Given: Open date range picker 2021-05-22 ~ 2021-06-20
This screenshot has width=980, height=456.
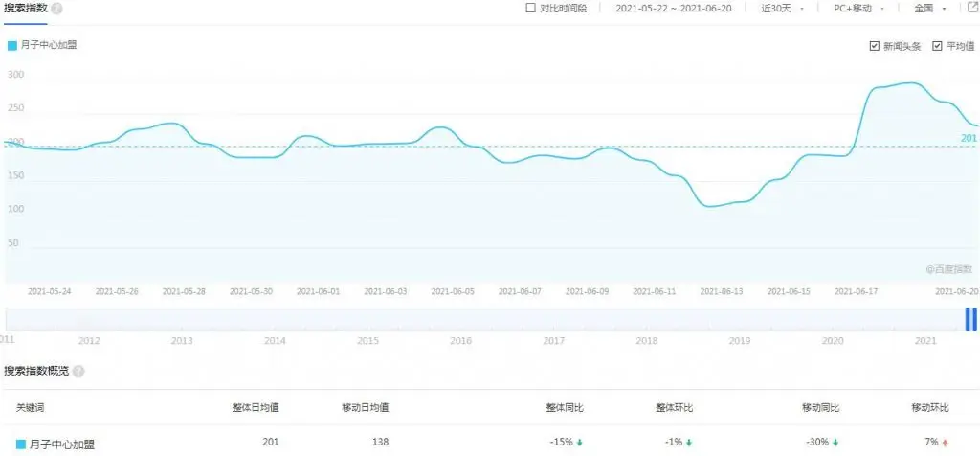Looking at the screenshot, I should point(673,9).
